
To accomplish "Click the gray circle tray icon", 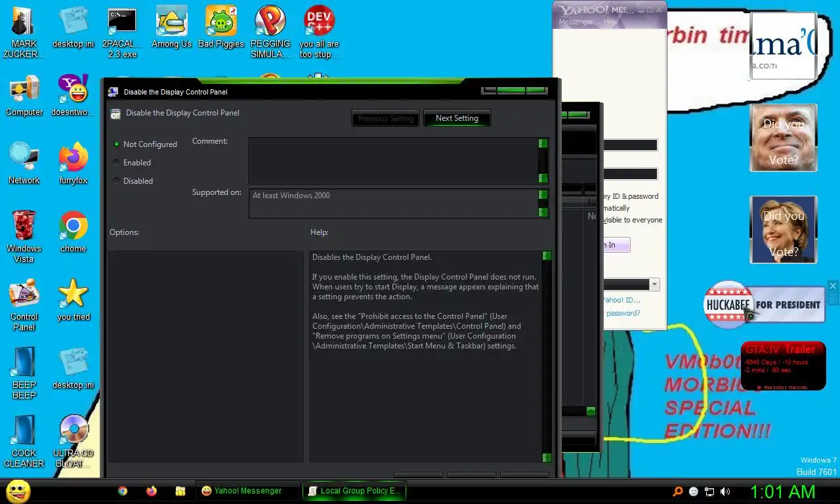I will click(694, 492).
